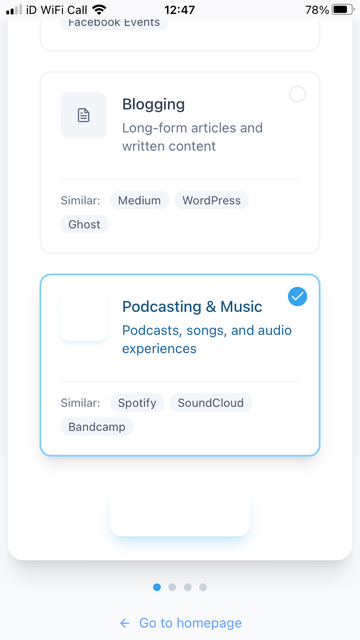Tap the left arrow beside Go to homepage
Viewport: 360px width, 640px height.
125,623
